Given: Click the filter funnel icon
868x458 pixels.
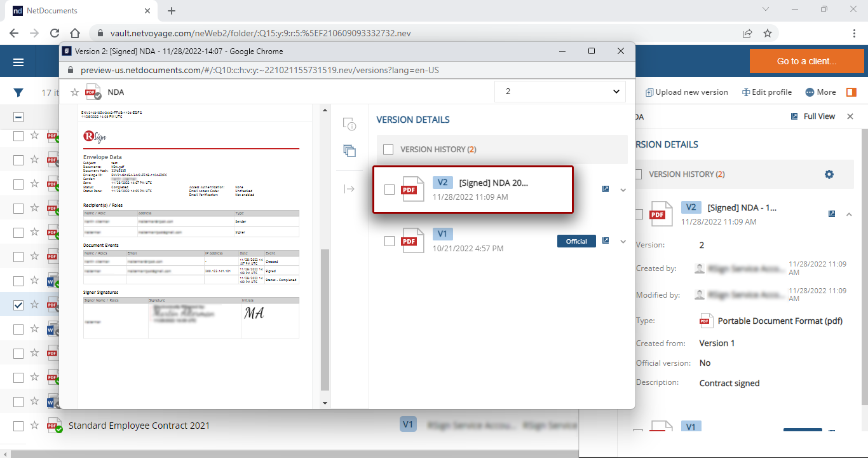Looking at the screenshot, I should coord(18,93).
